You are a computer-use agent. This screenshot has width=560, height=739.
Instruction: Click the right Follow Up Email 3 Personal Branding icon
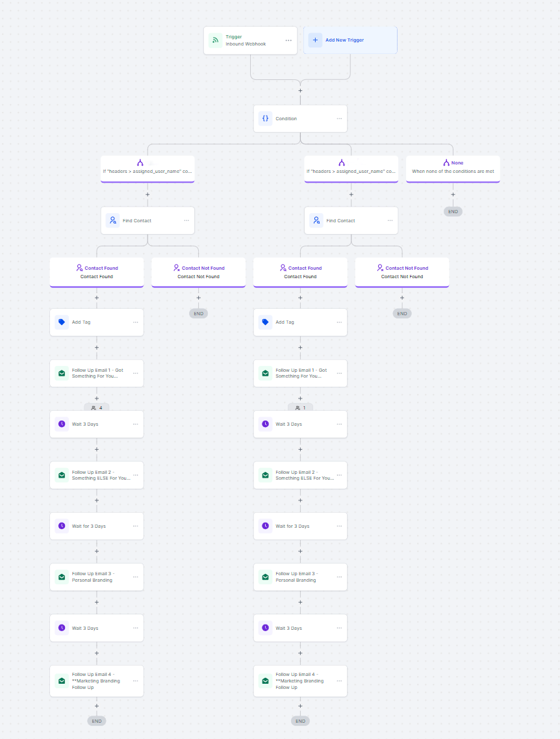click(x=265, y=577)
